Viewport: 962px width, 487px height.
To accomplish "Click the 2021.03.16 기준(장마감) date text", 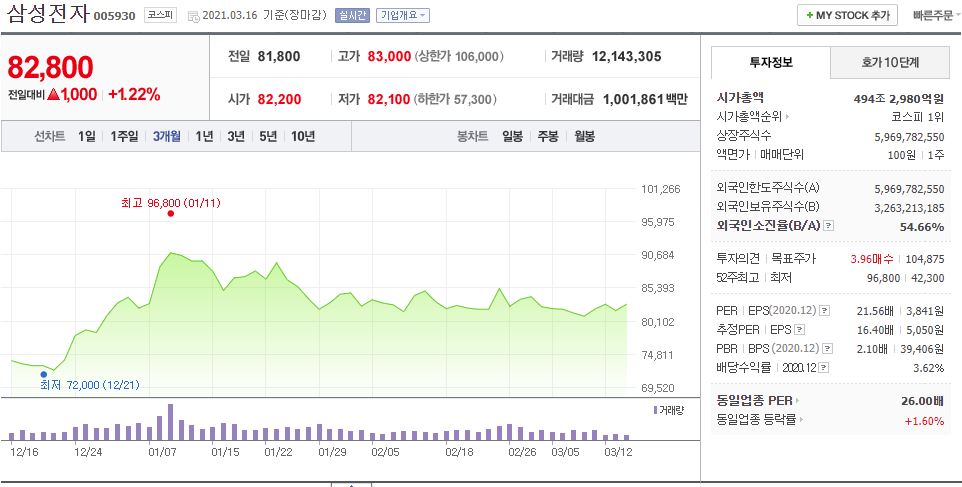I will (x=264, y=15).
